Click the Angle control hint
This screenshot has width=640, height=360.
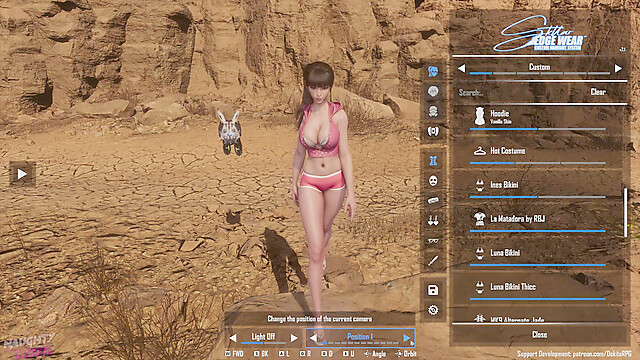click(375, 354)
